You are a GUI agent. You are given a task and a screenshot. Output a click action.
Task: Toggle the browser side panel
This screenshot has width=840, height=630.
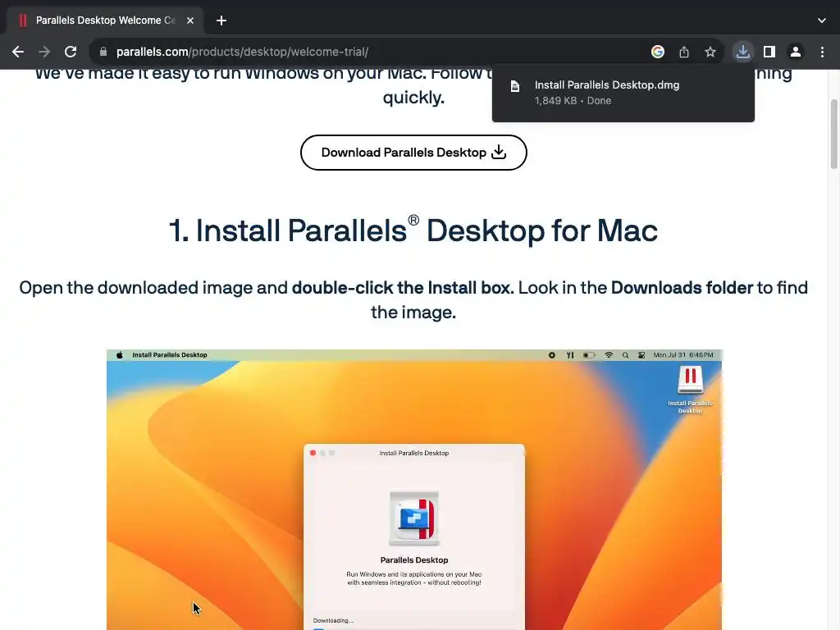769,52
